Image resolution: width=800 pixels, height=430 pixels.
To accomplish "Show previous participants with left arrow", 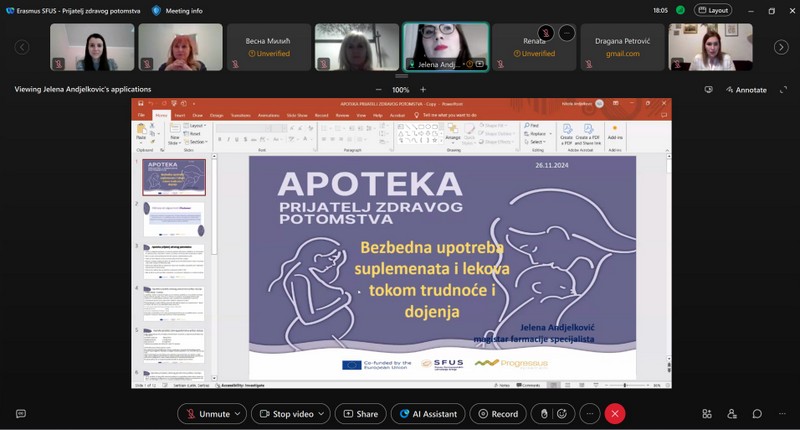I will [x=21, y=47].
